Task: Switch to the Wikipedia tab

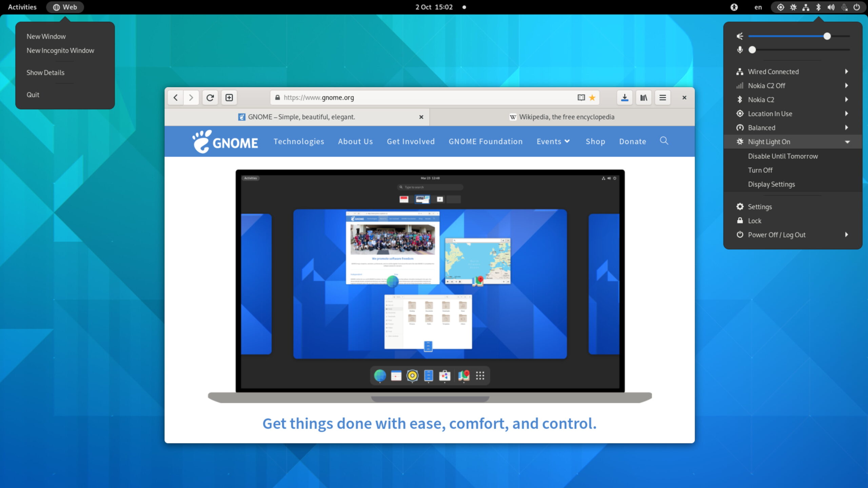Action: tap(562, 117)
